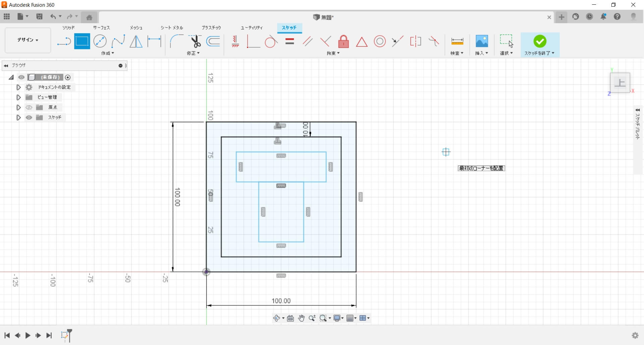The image size is (644, 345).
Task: Expand the ドキュメントの設定 tree node
Action: (x=18, y=87)
